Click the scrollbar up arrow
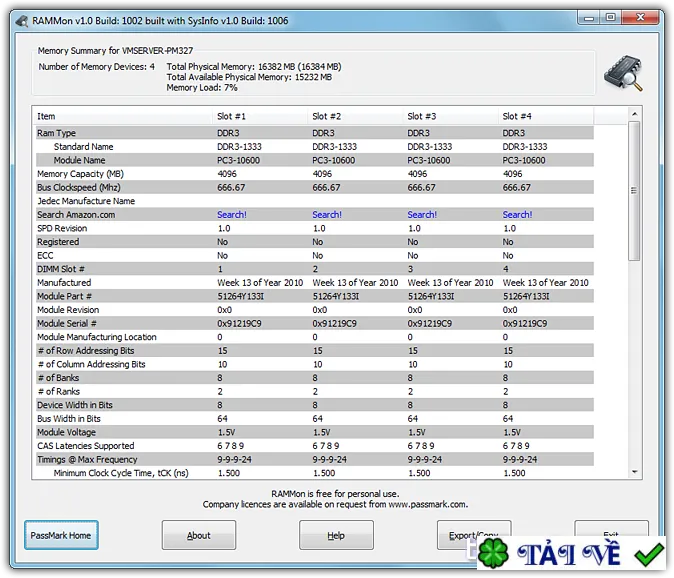 634,114
